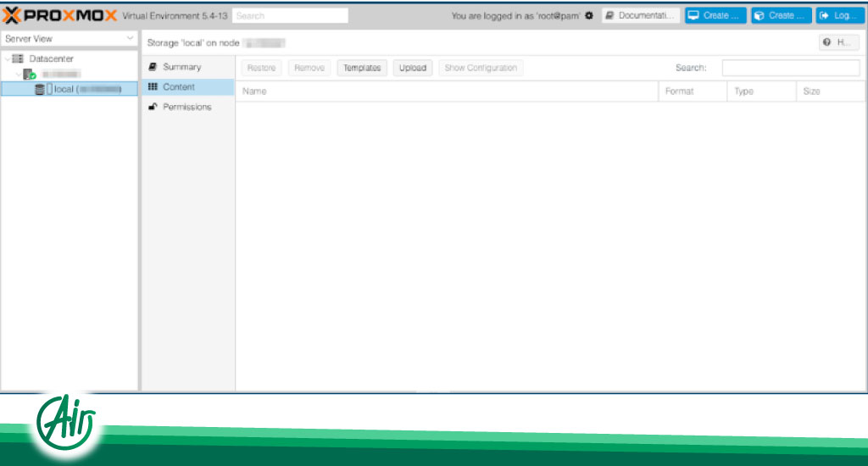Image resolution: width=868 pixels, height=466 pixels.
Task: Sort by the Size column header
Action: pos(831,92)
